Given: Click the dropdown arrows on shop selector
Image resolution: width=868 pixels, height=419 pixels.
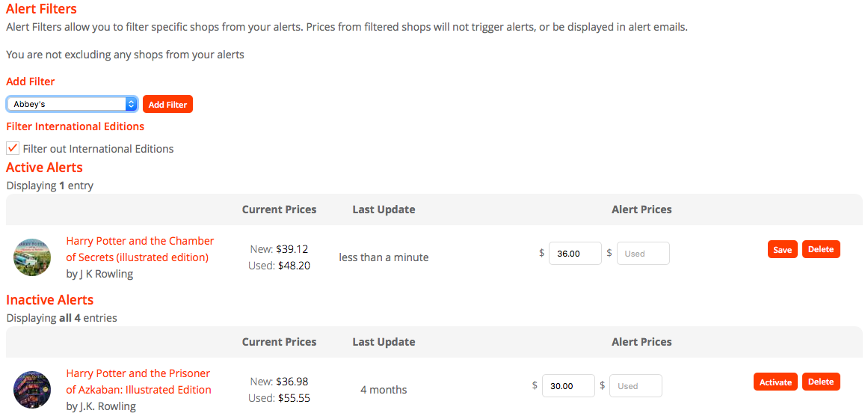Looking at the screenshot, I should pyautogui.click(x=131, y=104).
